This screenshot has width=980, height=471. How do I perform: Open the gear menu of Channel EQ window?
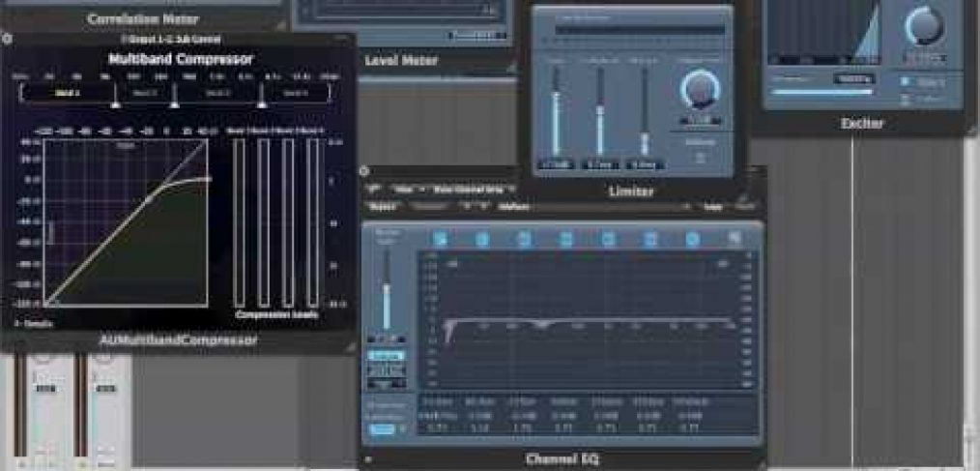coord(365,171)
